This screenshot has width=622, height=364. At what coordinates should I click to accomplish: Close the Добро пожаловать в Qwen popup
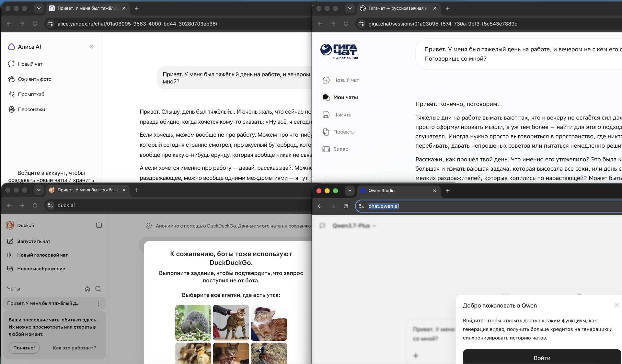pos(617,305)
